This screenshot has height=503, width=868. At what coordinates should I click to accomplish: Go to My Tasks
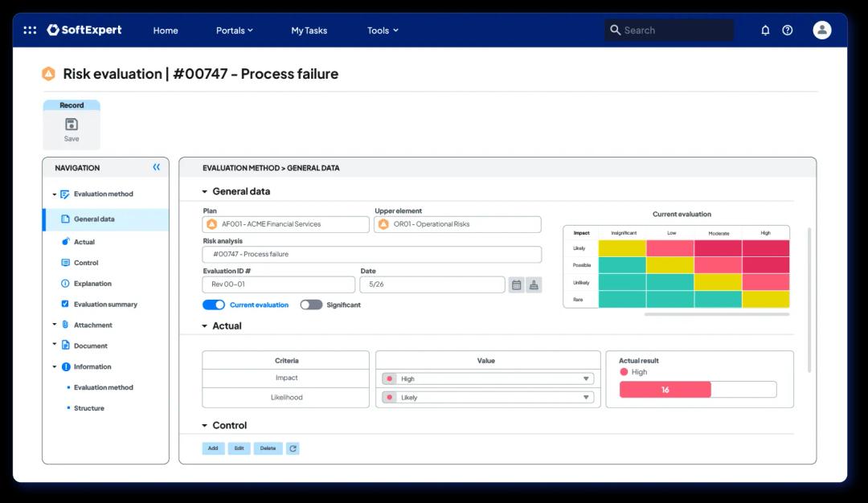click(x=309, y=31)
